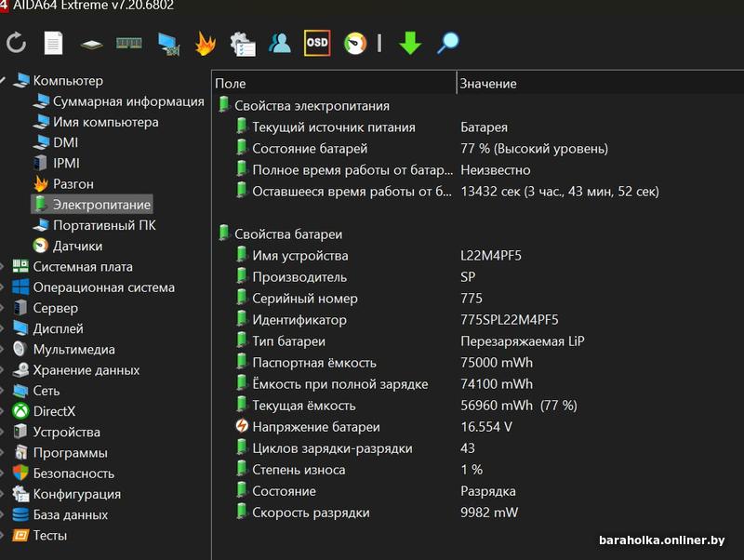This screenshot has height=560, width=744.
Task: Open the gear checklist toolbar icon
Action: pyautogui.click(x=243, y=44)
